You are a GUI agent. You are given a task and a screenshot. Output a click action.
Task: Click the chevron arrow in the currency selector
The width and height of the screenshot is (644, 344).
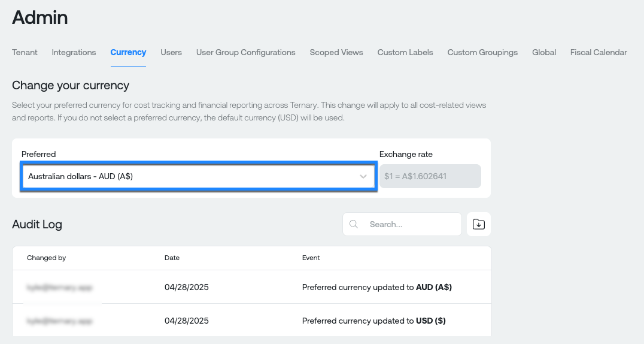tap(363, 177)
